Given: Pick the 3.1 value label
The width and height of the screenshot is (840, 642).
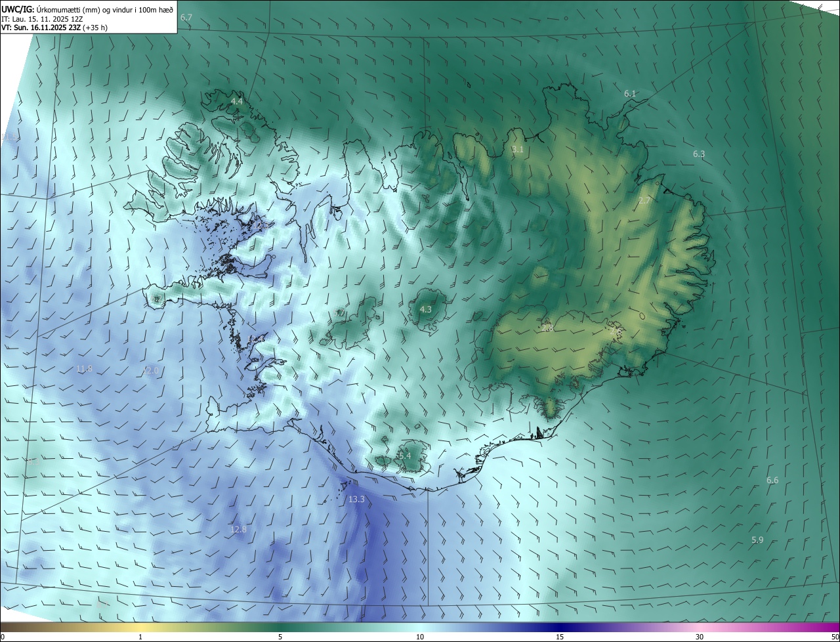Looking at the screenshot, I should (x=518, y=150).
